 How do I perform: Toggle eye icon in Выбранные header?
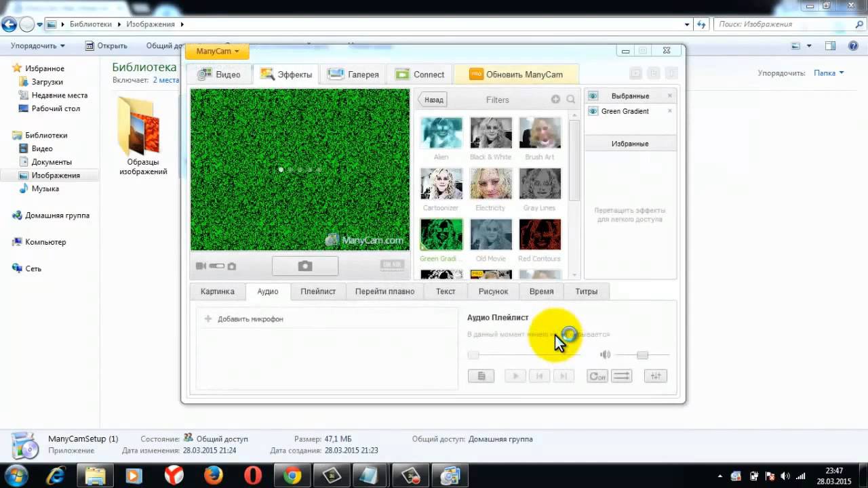coord(593,96)
